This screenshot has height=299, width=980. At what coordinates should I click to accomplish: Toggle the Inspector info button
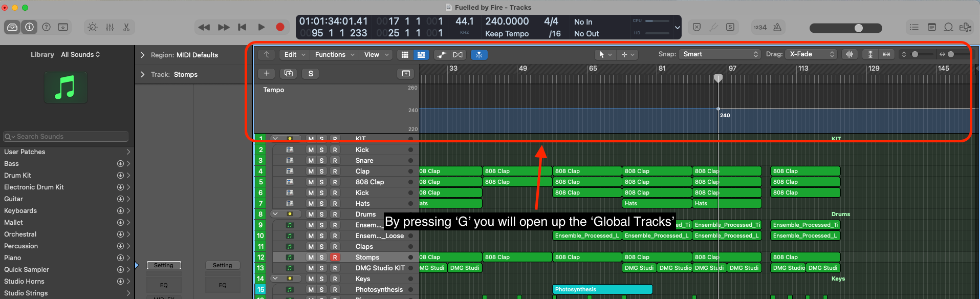(30, 27)
